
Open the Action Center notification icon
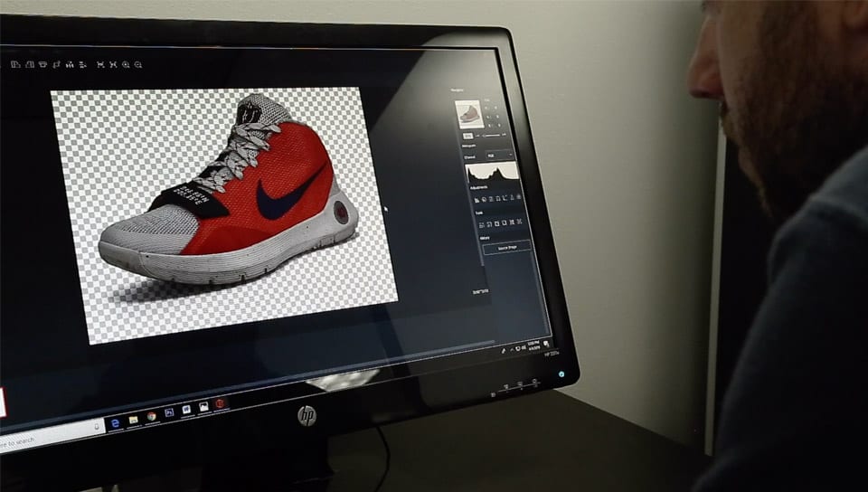tap(546, 345)
